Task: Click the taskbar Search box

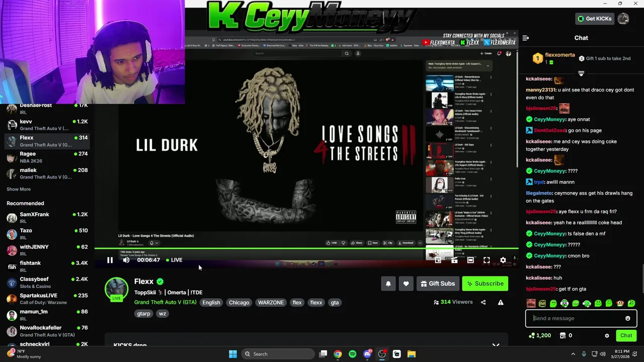Action: tap(277, 354)
